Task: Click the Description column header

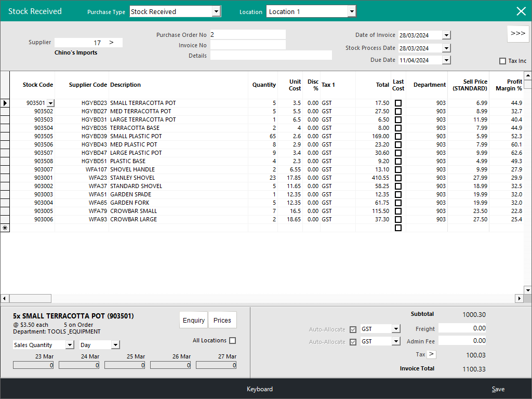Action: (125, 85)
